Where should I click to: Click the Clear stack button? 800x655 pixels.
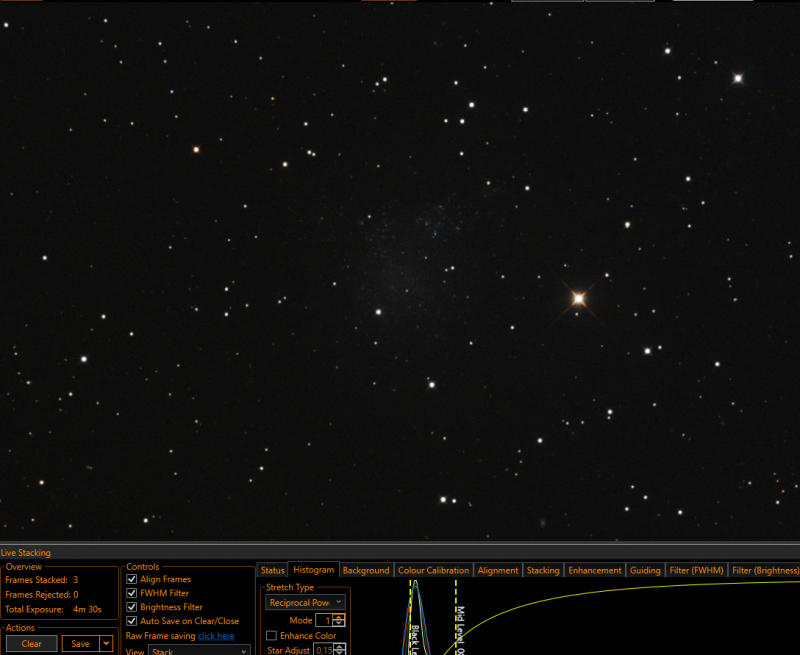[x=31, y=643]
